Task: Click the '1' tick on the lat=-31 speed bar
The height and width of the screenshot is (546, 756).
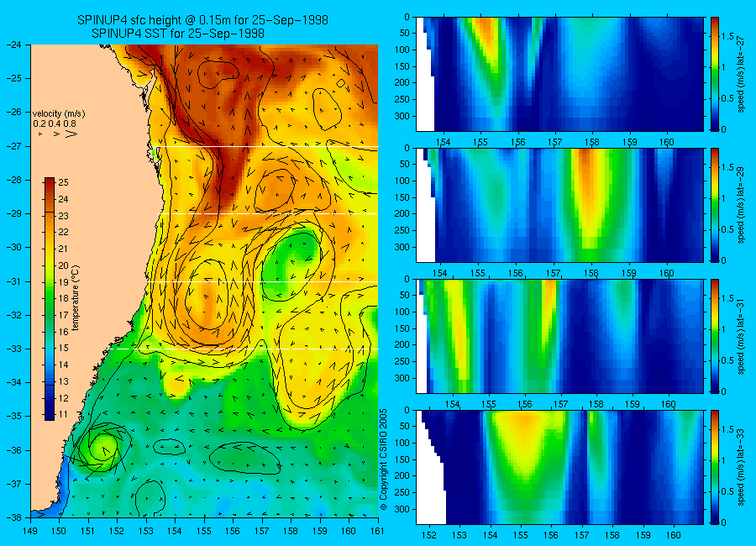Action: tap(723, 329)
